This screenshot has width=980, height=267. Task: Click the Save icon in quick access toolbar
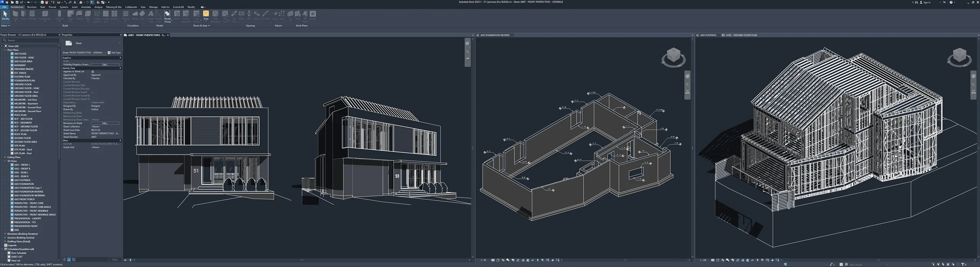(17, 2)
